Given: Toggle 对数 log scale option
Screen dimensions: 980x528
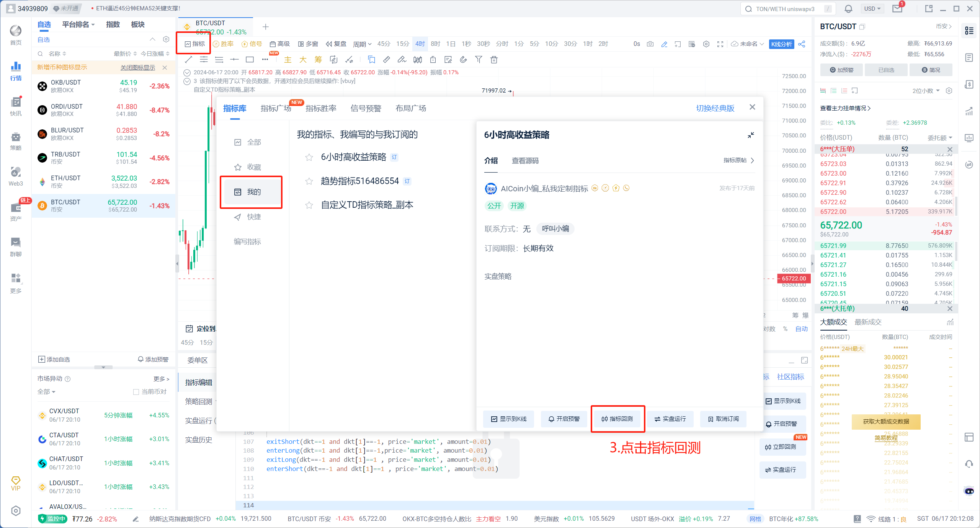Looking at the screenshot, I should pos(769,329).
